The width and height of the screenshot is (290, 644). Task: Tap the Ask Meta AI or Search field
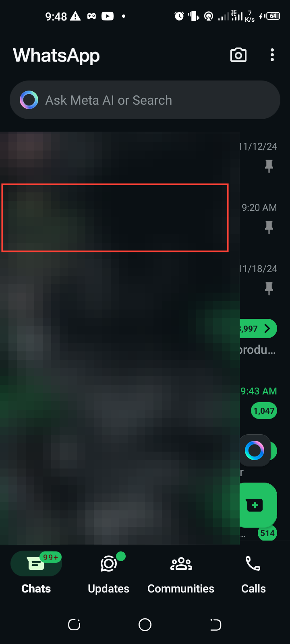coord(145,100)
